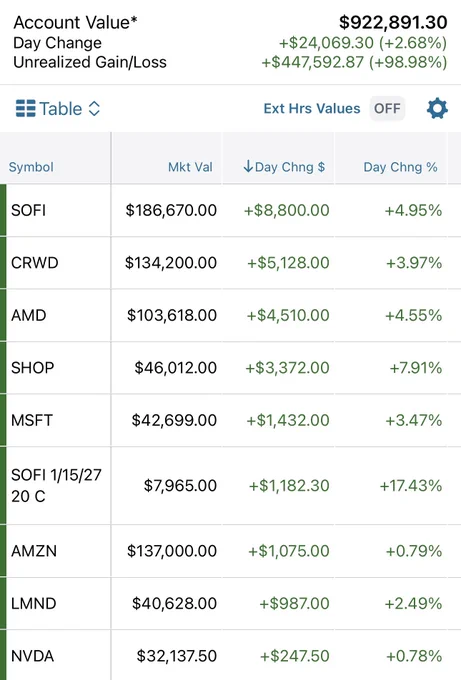
Task: Open the AMZN holding
Action: (x=230, y=551)
